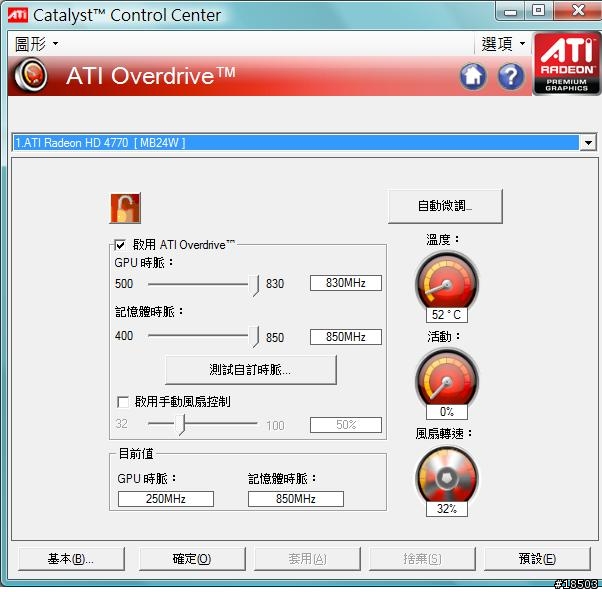The image size is (602, 592).
Task: Click the 捨棄(S) button
Action: [x=422, y=559]
